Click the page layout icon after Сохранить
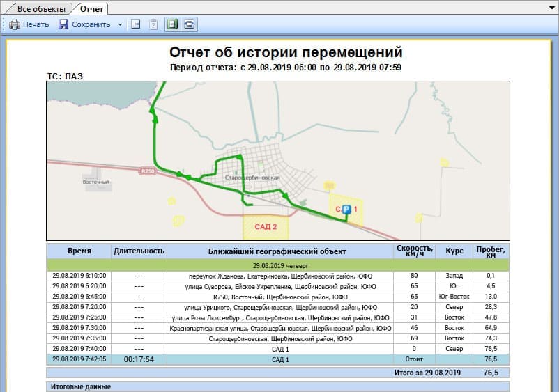This screenshot has height=392, width=559. pos(136,24)
